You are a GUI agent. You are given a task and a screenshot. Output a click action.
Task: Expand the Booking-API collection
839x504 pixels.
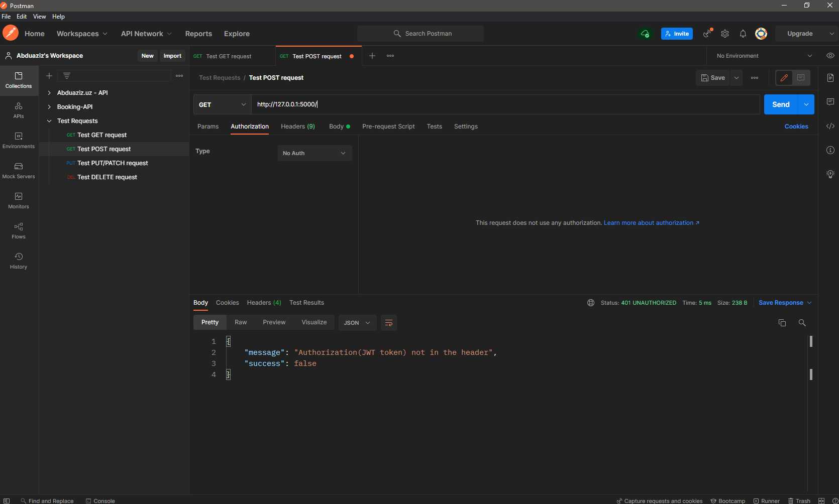(x=49, y=107)
